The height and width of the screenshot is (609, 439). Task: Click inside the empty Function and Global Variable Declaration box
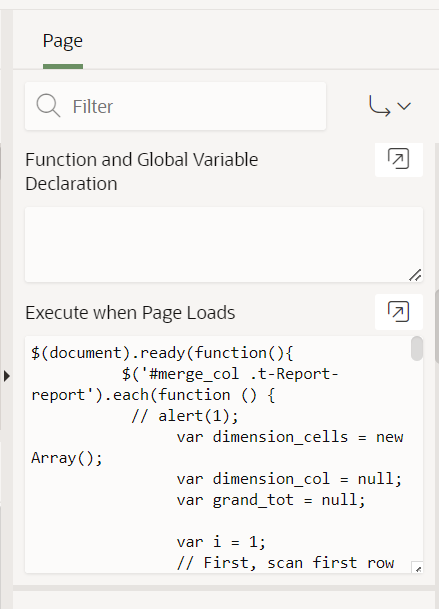click(x=224, y=245)
